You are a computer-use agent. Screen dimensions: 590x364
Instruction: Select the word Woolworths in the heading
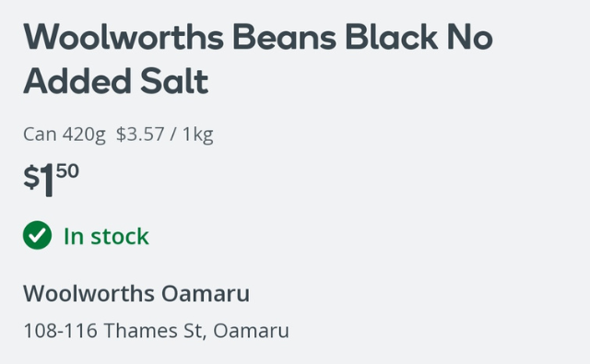tap(124, 37)
